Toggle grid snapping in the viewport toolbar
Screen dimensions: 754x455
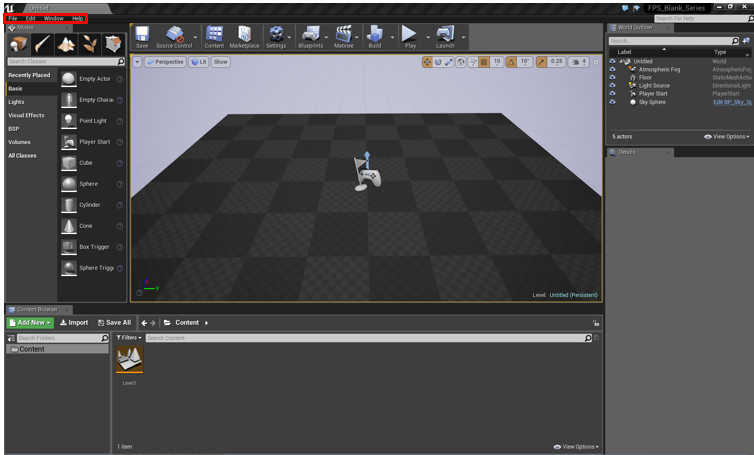[x=484, y=62]
